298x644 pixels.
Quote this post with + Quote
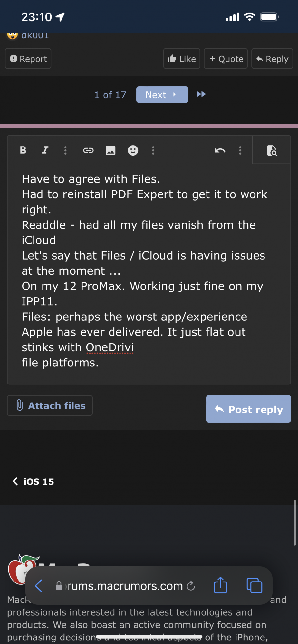(226, 59)
